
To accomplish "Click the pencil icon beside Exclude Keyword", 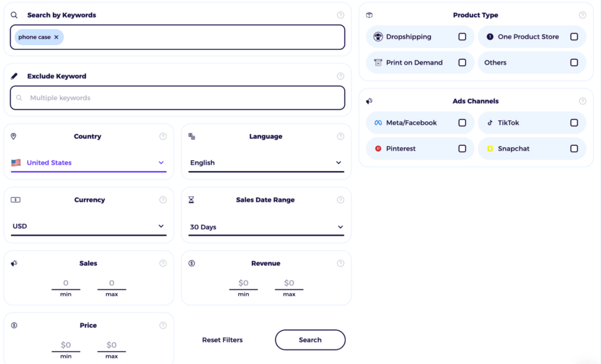I will click(15, 76).
